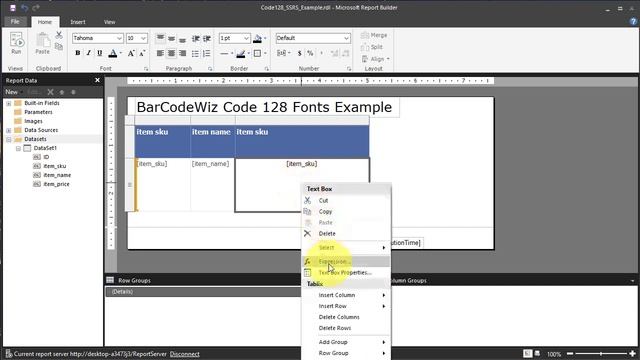Open the Expression... context menu entry

click(346, 261)
